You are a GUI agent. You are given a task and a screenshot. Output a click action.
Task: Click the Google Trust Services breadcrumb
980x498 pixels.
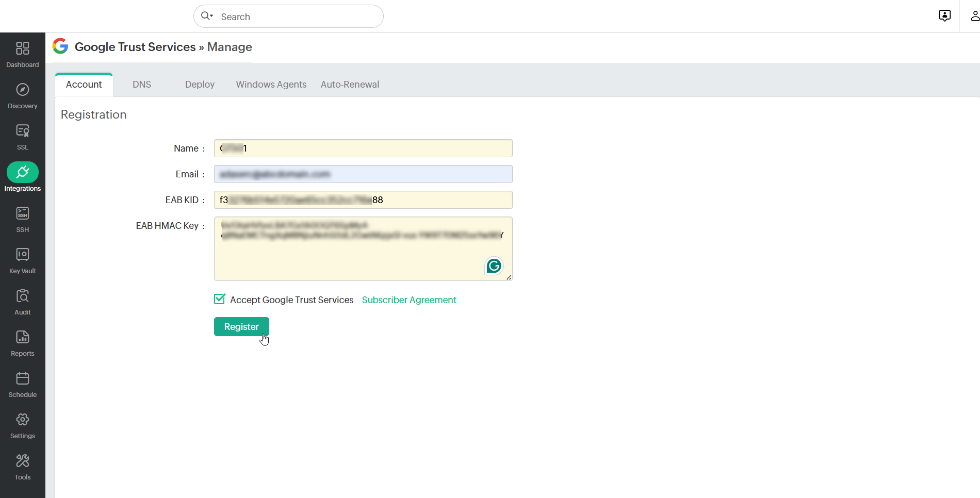[135, 47]
